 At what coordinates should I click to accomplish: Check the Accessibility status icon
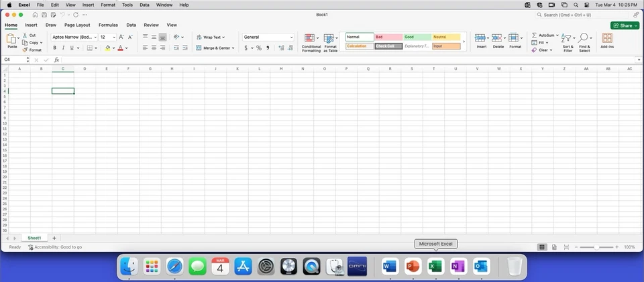[30, 247]
